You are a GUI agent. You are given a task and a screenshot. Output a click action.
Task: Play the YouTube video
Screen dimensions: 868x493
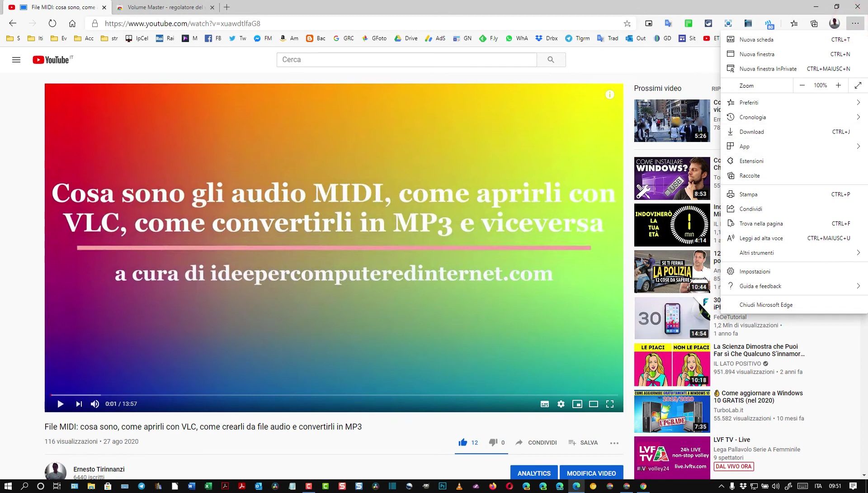pyautogui.click(x=60, y=404)
